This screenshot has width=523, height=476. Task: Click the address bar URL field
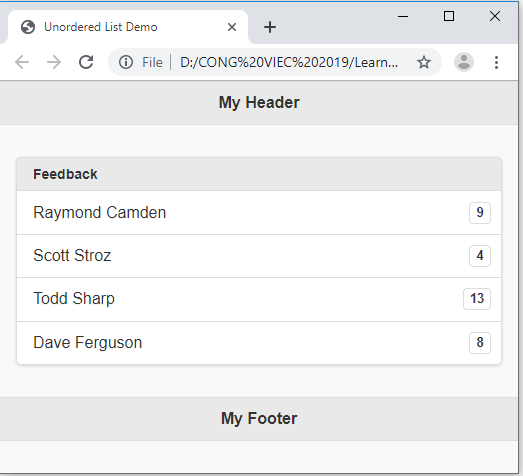coord(289,62)
